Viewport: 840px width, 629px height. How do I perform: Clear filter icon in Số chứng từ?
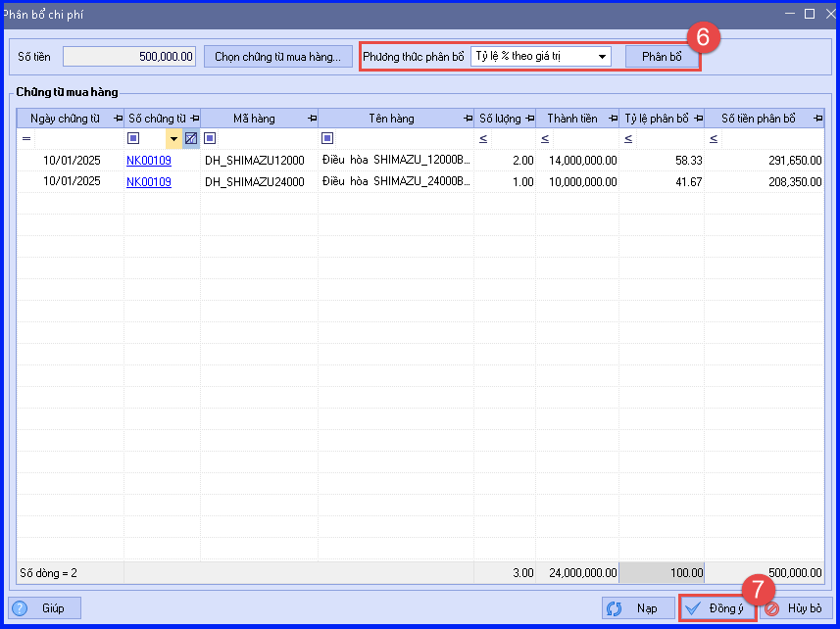pyautogui.click(x=191, y=139)
